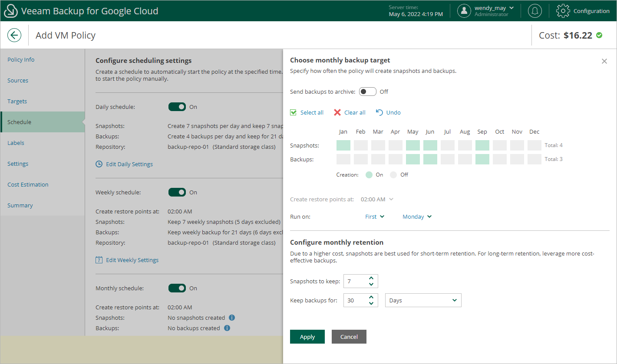Click the Apply button
This screenshot has height=364, width=617.
click(307, 337)
